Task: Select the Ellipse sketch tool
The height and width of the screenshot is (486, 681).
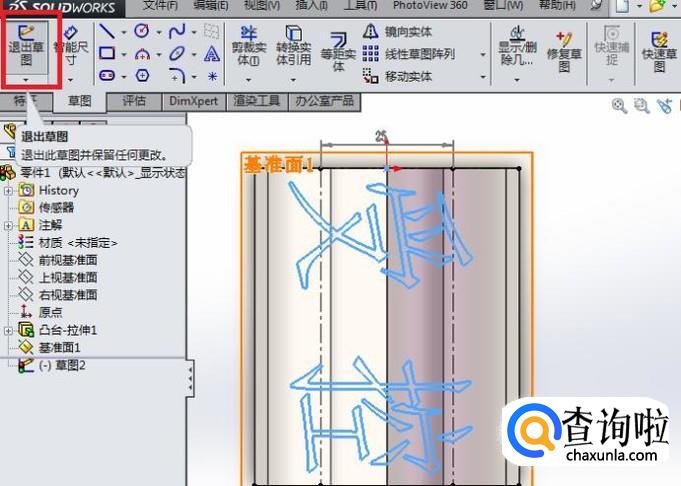Action: 177,54
